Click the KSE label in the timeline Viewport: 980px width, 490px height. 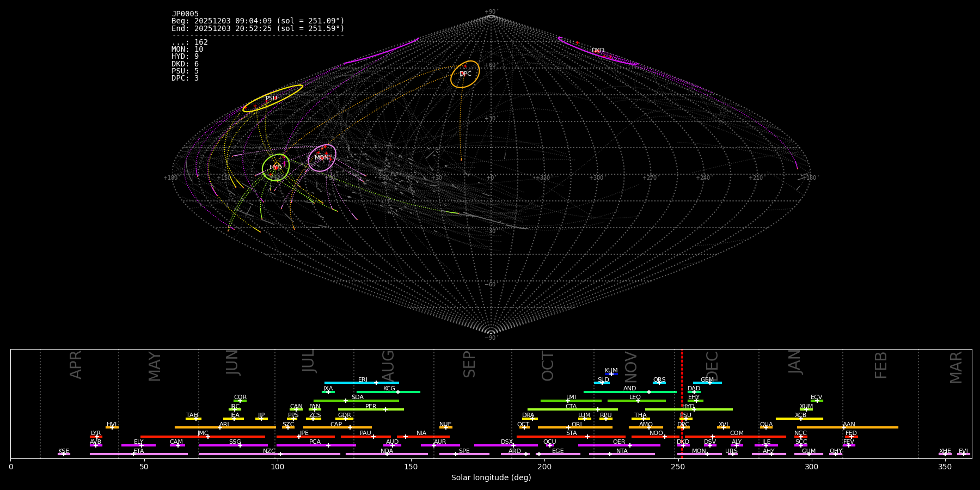pyautogui.click(x=64, y=451)
